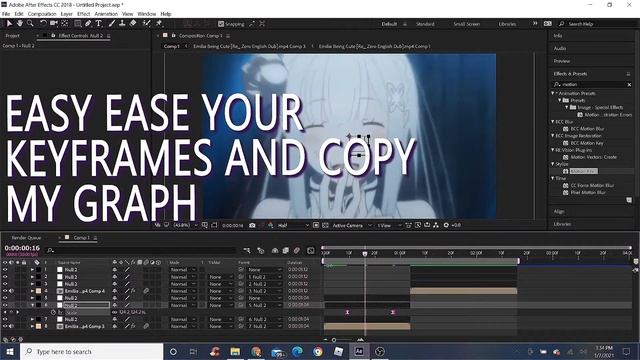
Task: Open the viewer magnification dropdown
Action: pyautogui.click(x=186, y=225)
